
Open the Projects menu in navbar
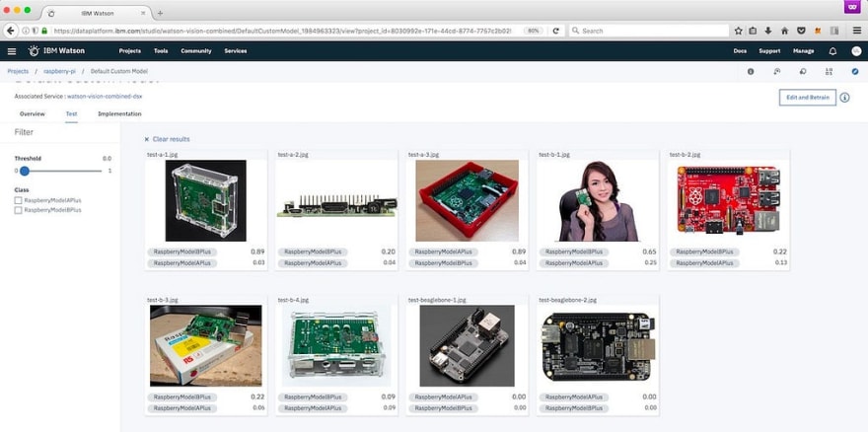[129, 51]
